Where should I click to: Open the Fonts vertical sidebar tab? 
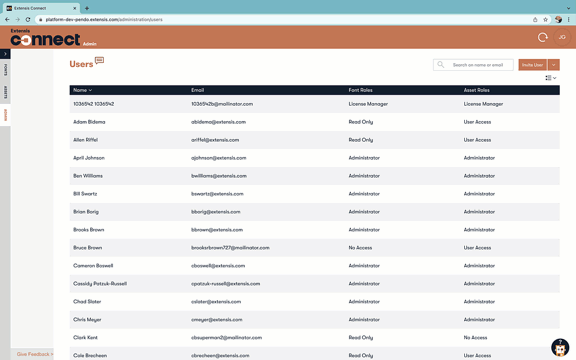point(5,69)
